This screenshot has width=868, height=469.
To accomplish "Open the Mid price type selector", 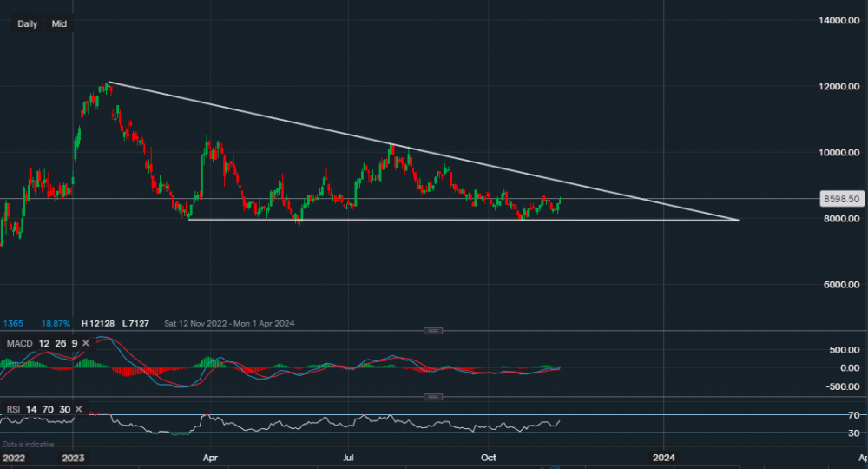I will (59, 24).
